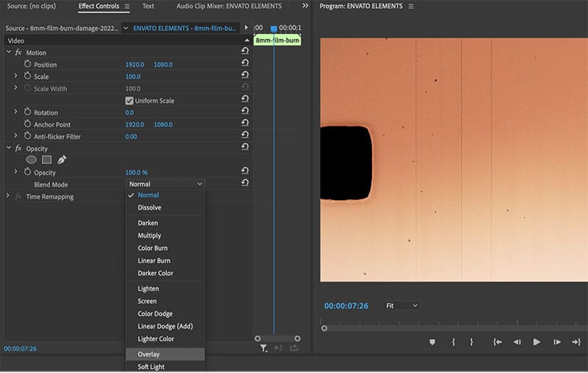The height and width of the screenshot is (373, 588).
Task: Open the Source (no clips) tab
Action: pos(32,6)
